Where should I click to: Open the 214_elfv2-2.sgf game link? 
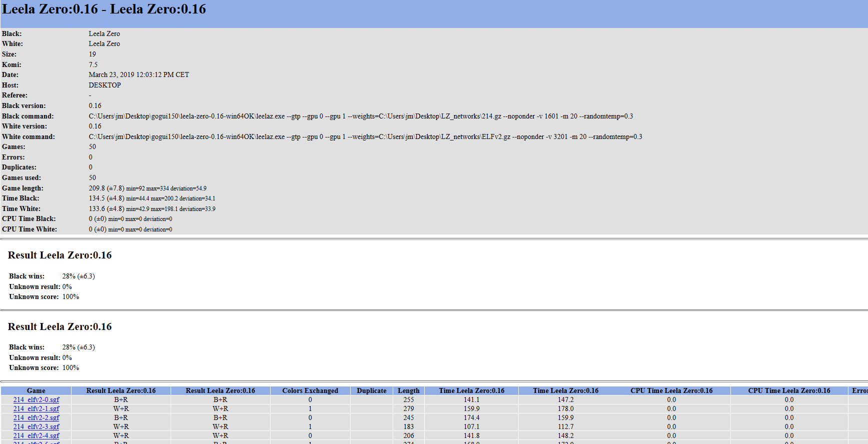36,417
